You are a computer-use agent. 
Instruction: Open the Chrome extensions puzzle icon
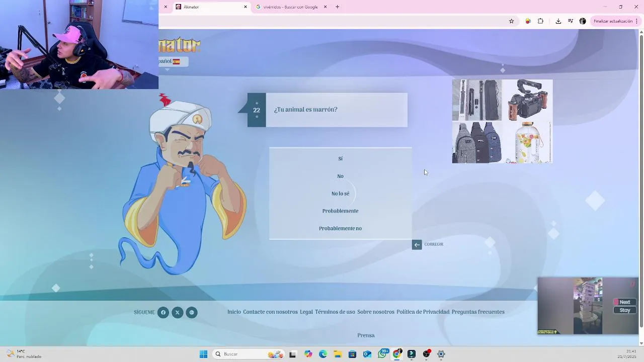540,21
